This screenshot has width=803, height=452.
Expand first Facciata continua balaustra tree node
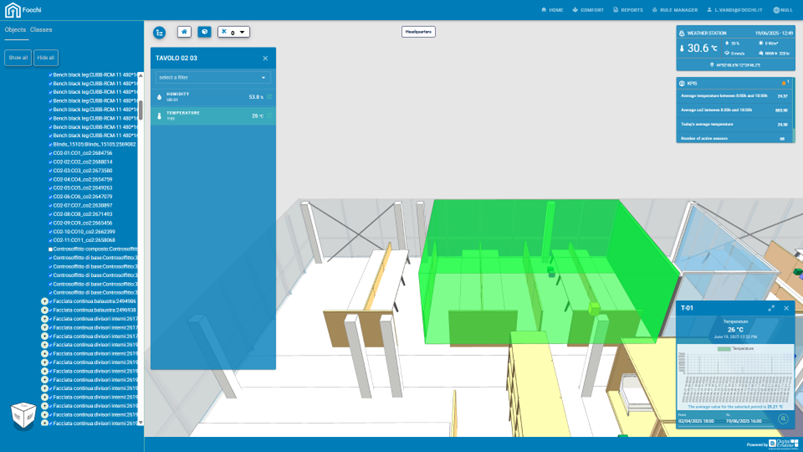44,301
